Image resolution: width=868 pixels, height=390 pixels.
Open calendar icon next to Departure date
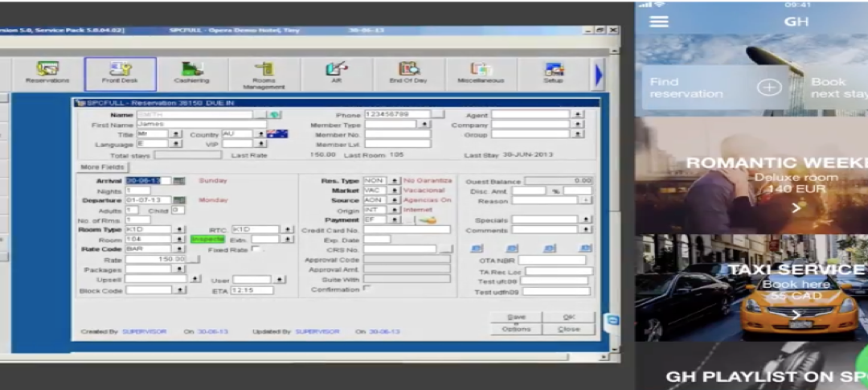178,200
